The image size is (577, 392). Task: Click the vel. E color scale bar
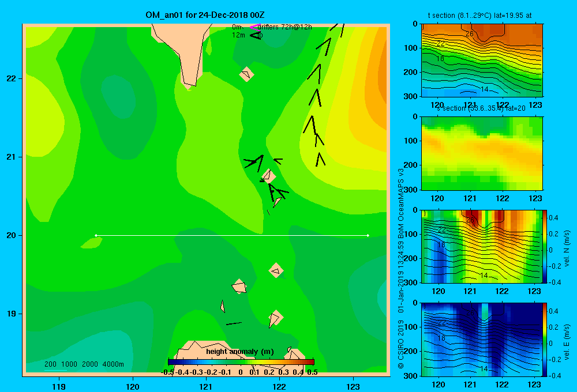(545, 340)
